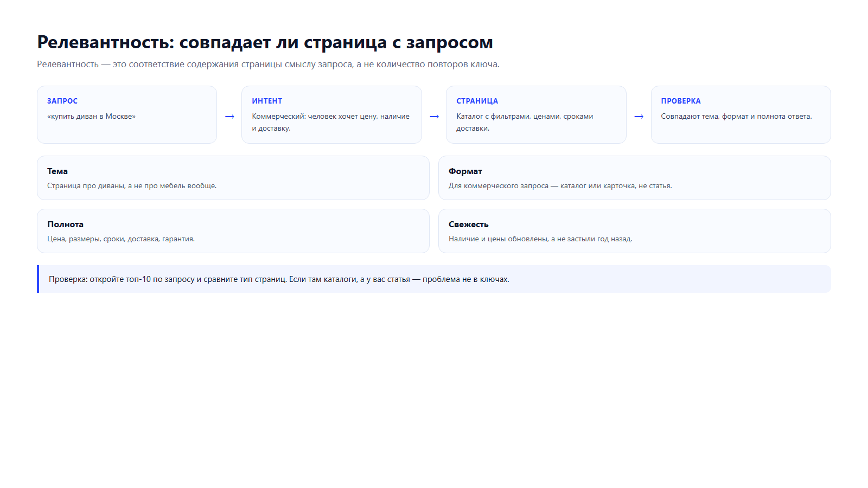Click the text 'Коммерческий: человек хочет цену'
Screen dimensions: 868x488
(x=331, y=123)
